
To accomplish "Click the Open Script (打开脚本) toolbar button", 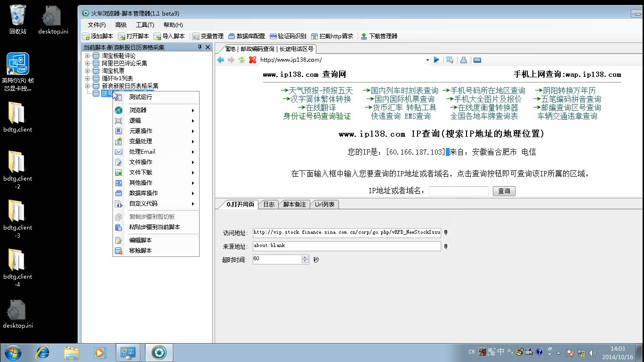I will pos(134,36).
